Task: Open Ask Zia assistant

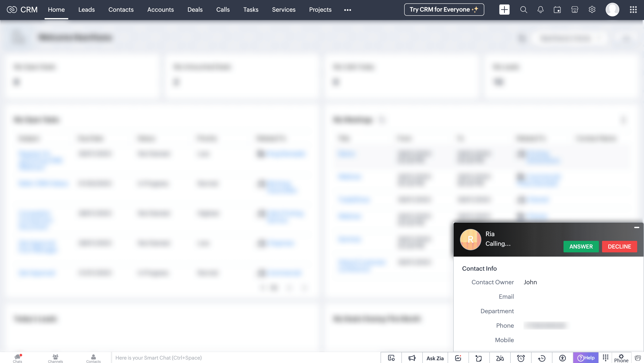Action: pyautogui.click(x=435, y=358)
